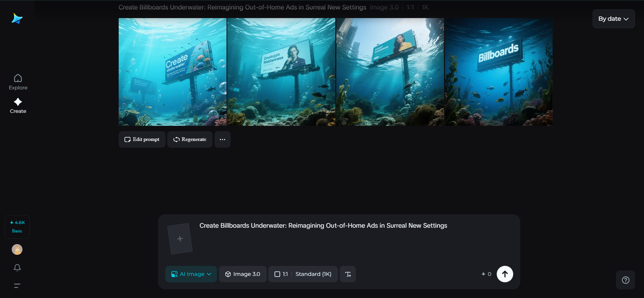Open the By date sorting dropdown

(x=613, y=19)
